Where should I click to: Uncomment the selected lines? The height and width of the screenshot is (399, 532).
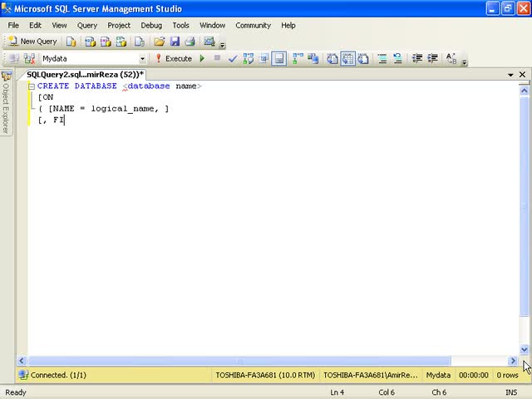[397, 59]
